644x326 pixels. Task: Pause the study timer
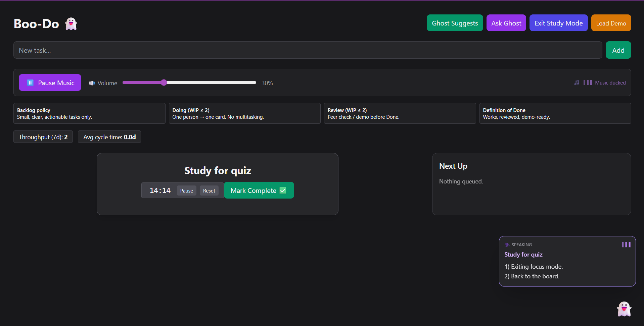187,191
